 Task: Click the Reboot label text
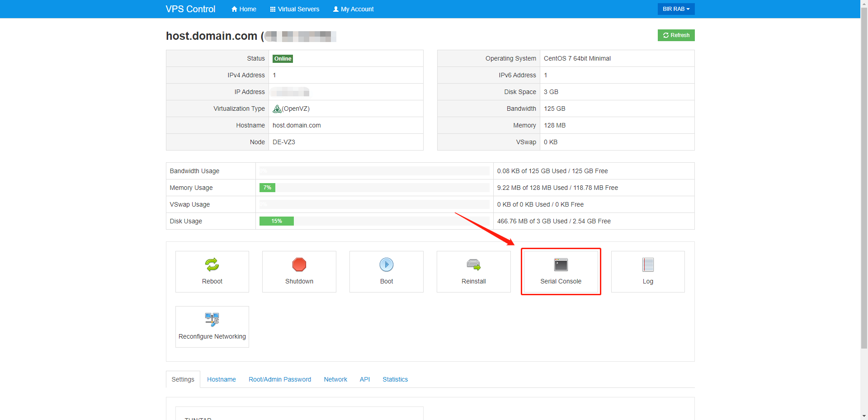click(212, 281)
